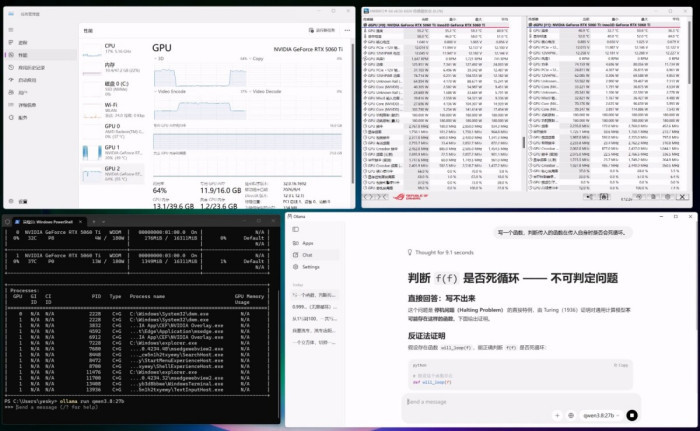Open Task Manager hamburger navigation menu
This screenshot has height=431, width=700.
click(11, 30)
